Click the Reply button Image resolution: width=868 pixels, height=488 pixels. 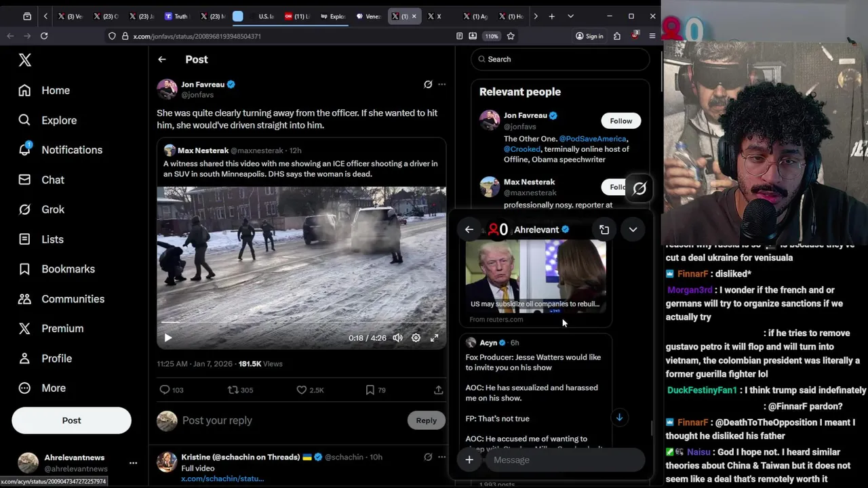click(427, 420)
